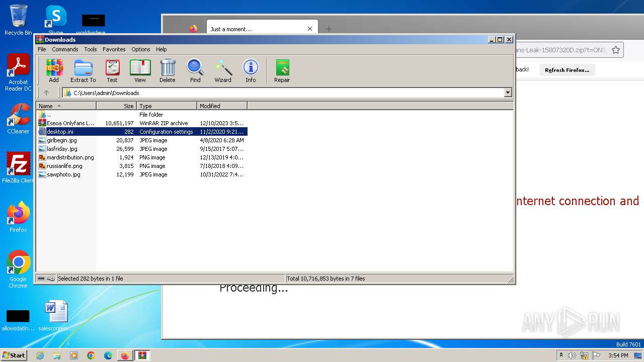Open the View toolbar icon
This screenshot has width=644, height=362.
(140, 70)
